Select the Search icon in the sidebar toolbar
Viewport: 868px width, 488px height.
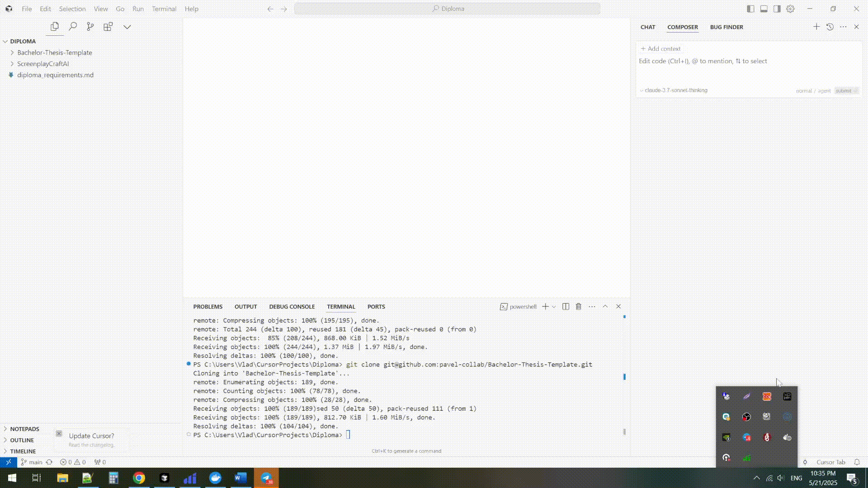pyautogui.click(x=73, y=26)
